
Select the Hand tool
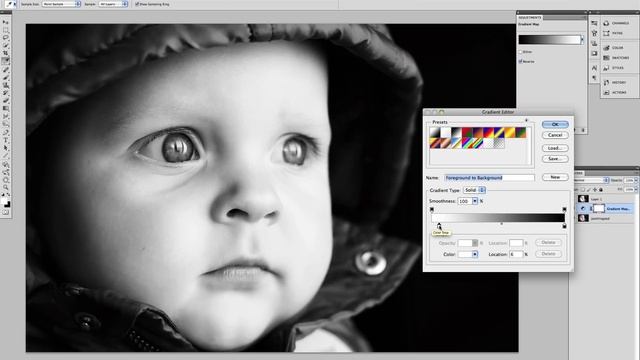tap(6, 180)
